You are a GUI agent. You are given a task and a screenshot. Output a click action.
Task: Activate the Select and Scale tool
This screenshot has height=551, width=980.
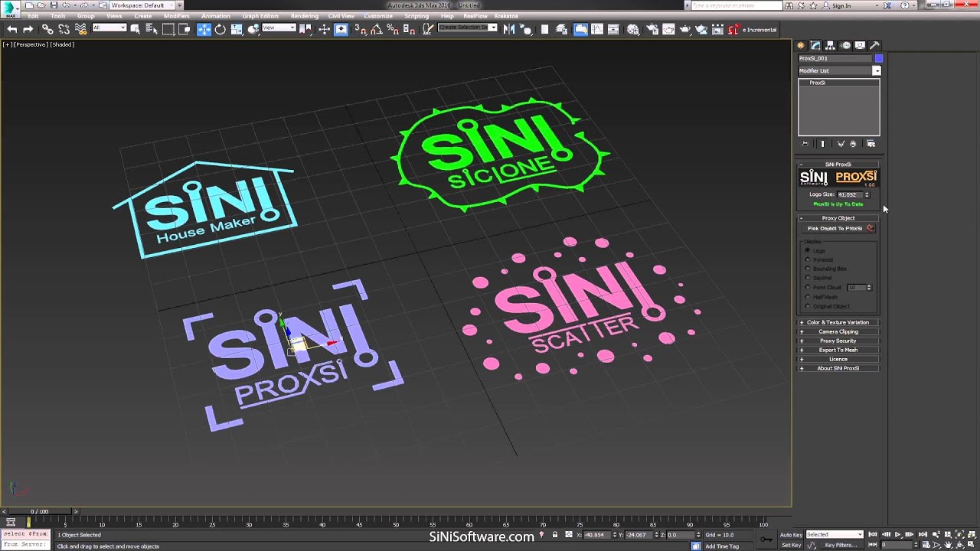click(x=237, y=29)
